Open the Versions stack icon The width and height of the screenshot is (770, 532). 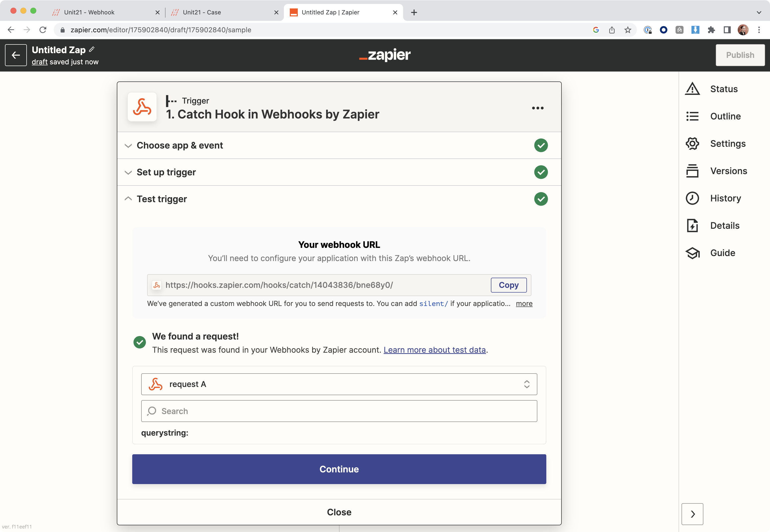click(692, 171)
